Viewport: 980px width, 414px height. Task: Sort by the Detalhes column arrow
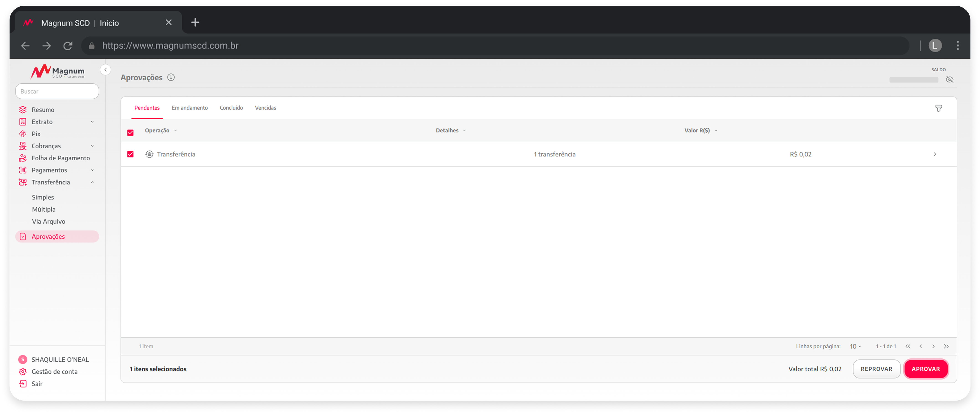(x=464, y=131)
